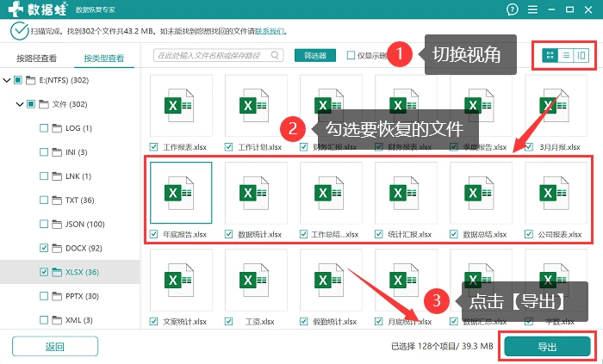
Task: Collapse the E:(NTFS) (302) tree node
Action: coord(6,80)
